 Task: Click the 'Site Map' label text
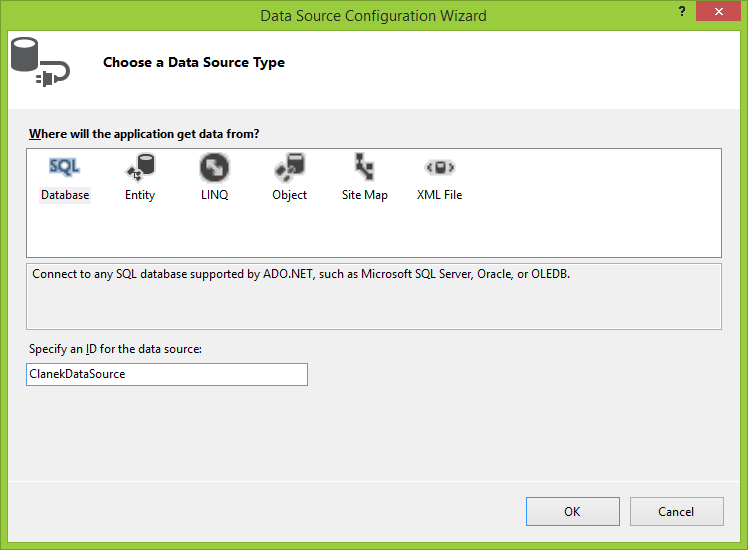tap(365, 195)
